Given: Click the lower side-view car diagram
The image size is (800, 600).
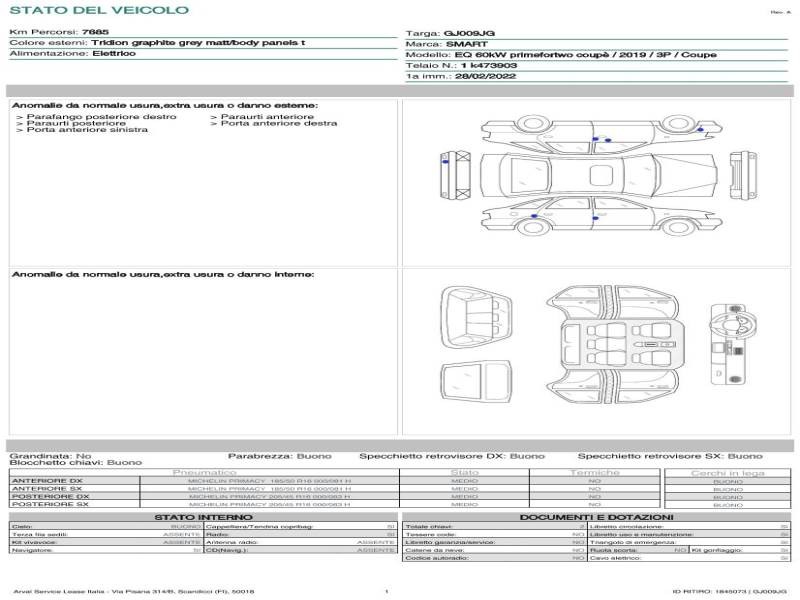Looking at the screenshot, I should coord(602,216).
